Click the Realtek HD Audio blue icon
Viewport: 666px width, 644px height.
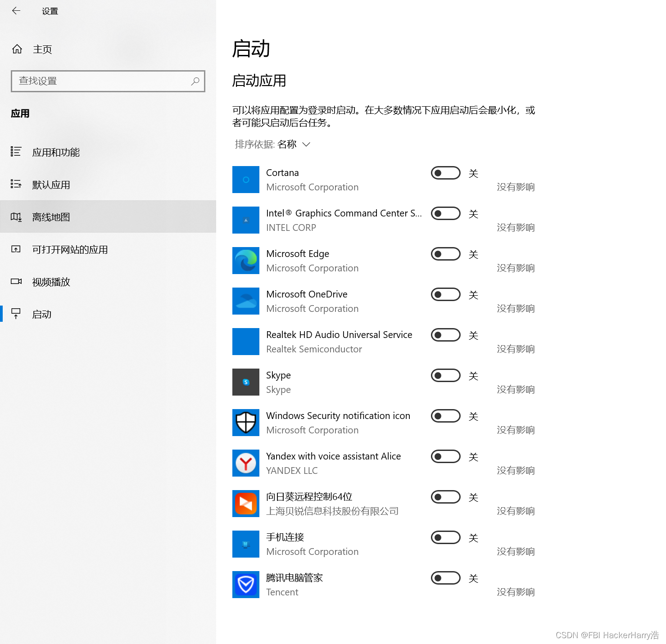pos(246,342)
